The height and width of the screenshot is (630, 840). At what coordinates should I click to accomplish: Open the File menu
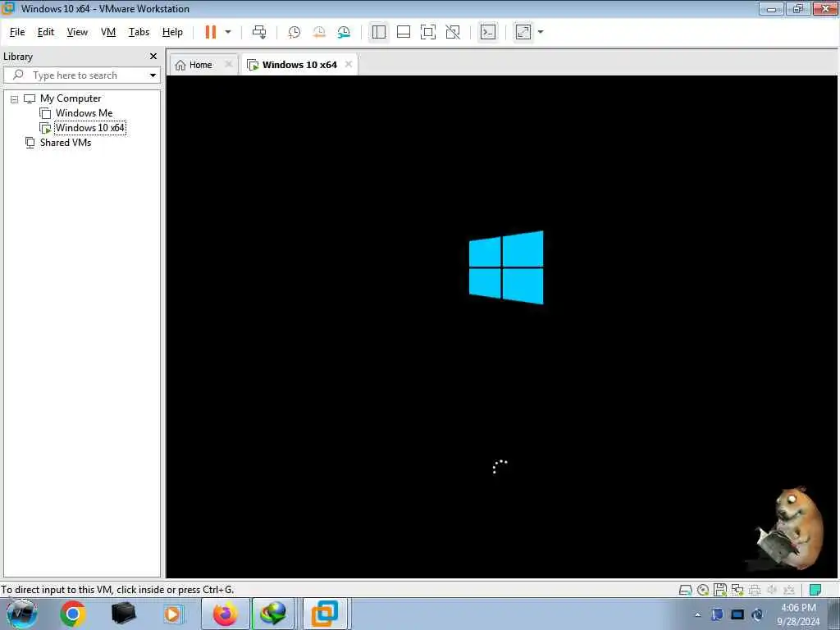[x=17, y=32]
